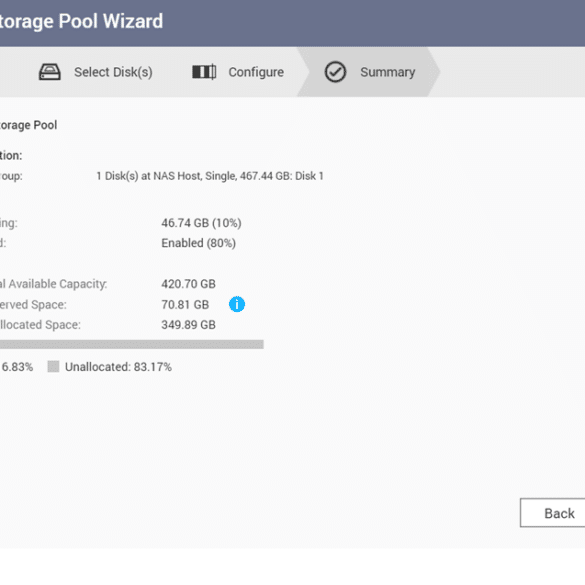Click the 70.81 GB reserved space value
The width and height of the screenshot is (585, 585).
[x=185, y=304]
